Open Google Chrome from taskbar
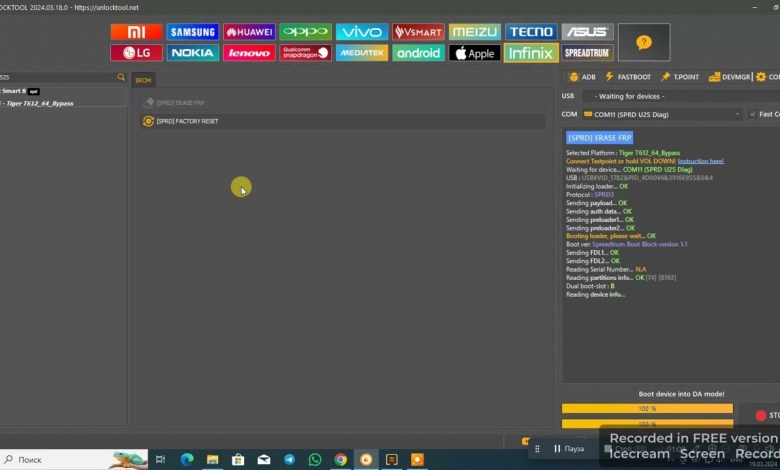780x470 pixels. pyautogui.click(x=341, y=460)
